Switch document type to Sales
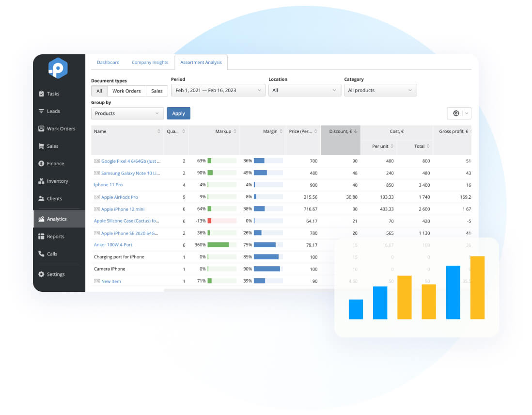 click(x=156, y=91)
